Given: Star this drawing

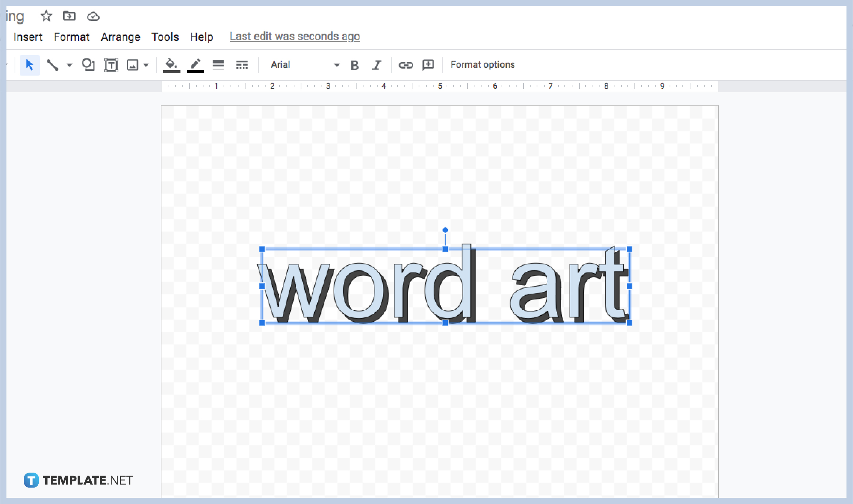Looking at the screenshot, I should (x=46, y=16).
